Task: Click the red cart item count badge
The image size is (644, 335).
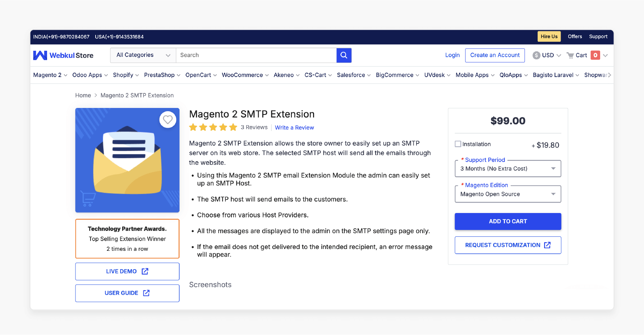Action: coord(595,55)
